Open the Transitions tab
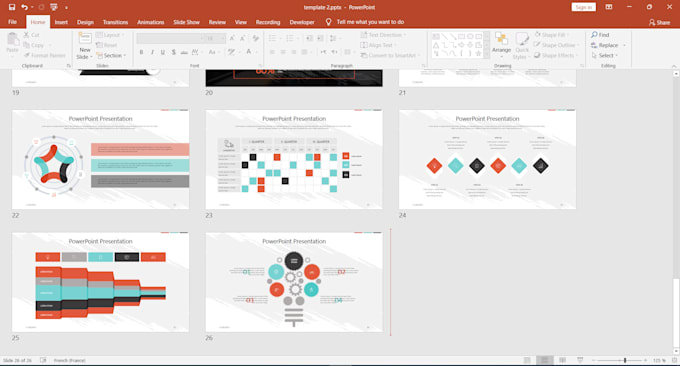Image resolution: width=680 pixels, height=366 pixels. click(x=115, y=22)
